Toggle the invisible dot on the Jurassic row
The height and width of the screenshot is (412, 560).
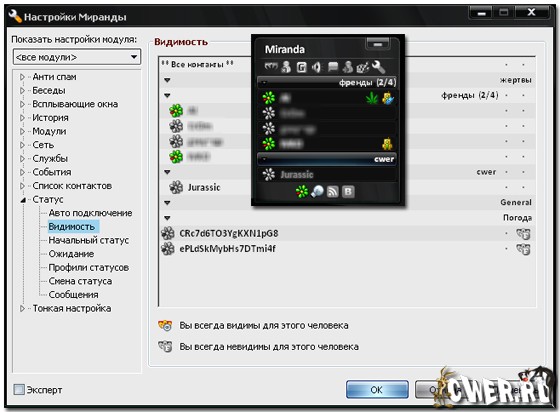point(523,187)
